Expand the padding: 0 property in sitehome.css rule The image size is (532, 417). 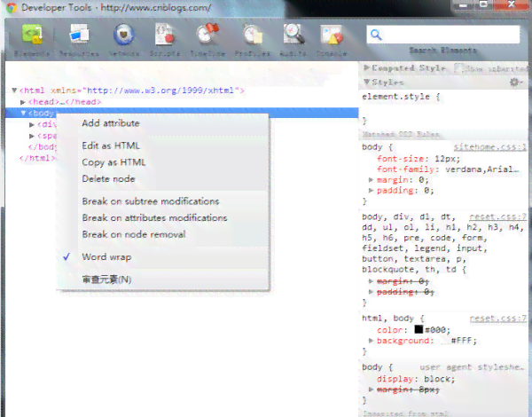371,190
